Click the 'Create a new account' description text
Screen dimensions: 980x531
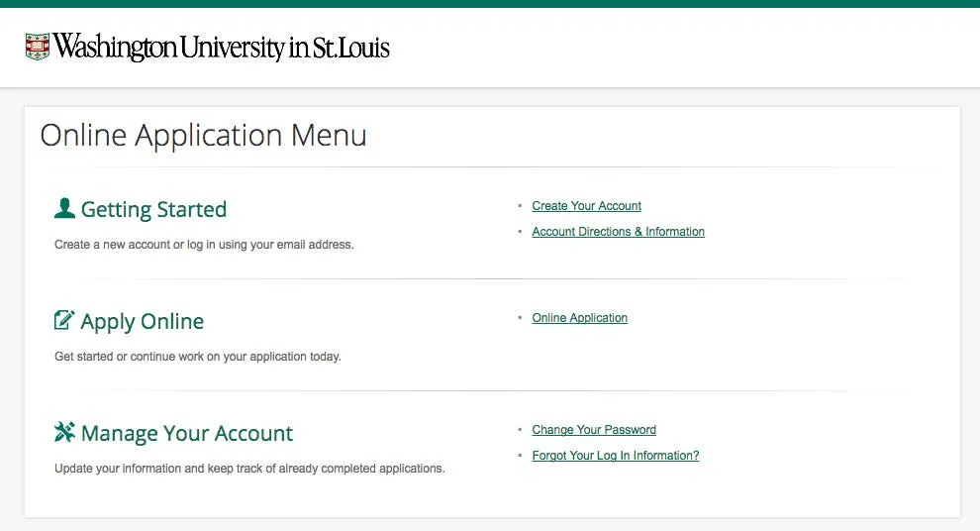click(204, 245)
